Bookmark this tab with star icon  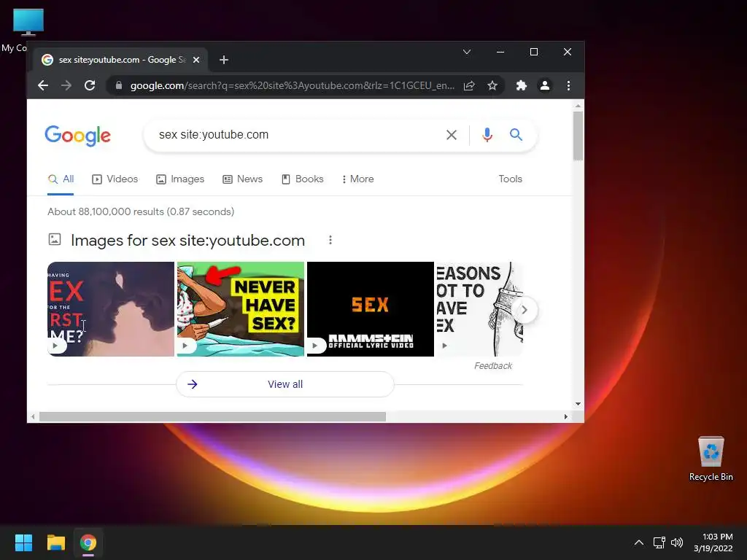(x=492, y=86)
